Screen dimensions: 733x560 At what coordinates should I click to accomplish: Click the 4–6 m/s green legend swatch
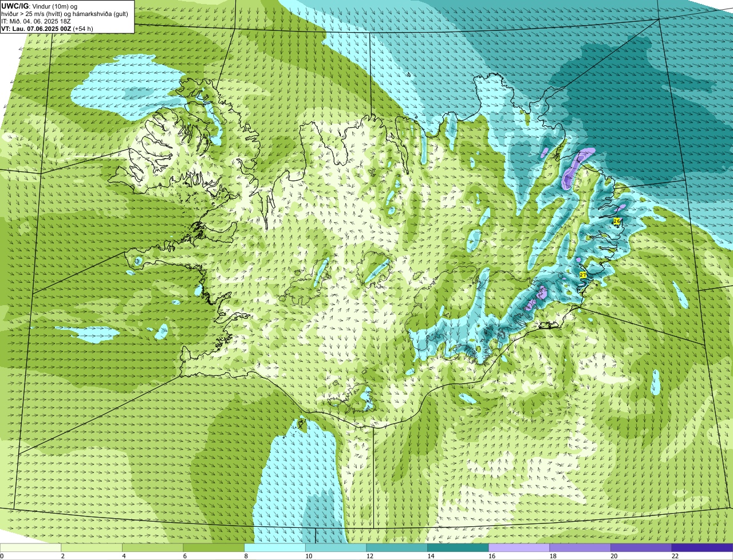153,547
